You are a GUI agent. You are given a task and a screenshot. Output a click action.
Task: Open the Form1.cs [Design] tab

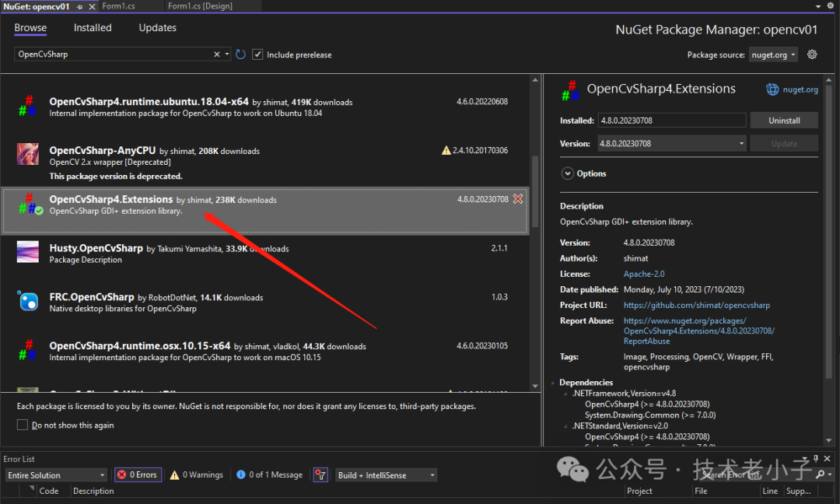pos(201,6)
